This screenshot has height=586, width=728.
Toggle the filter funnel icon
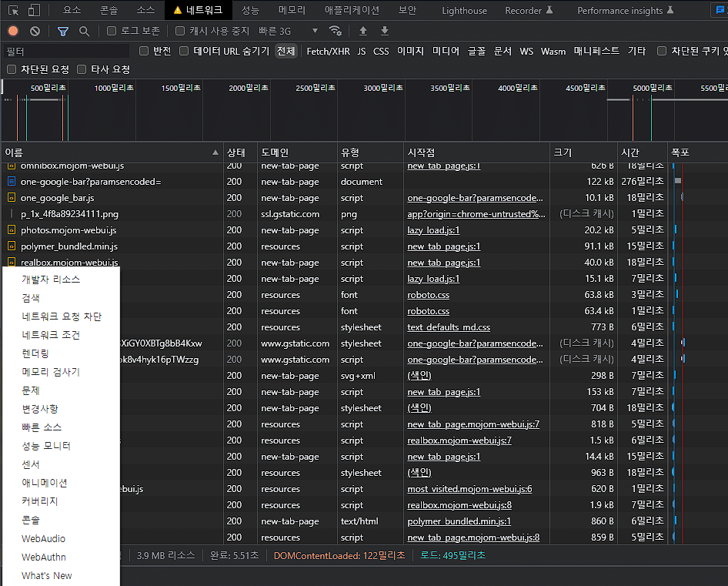(62, 31)
